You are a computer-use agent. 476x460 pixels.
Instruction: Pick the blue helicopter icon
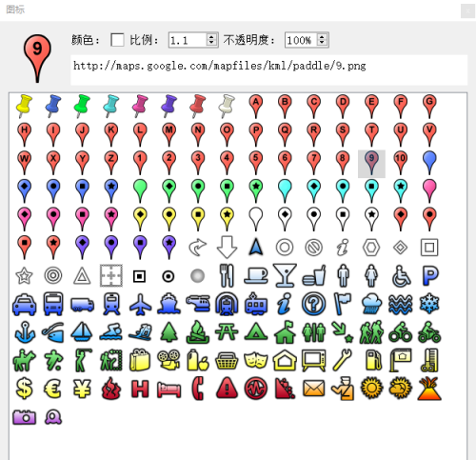tap(198, 303)
